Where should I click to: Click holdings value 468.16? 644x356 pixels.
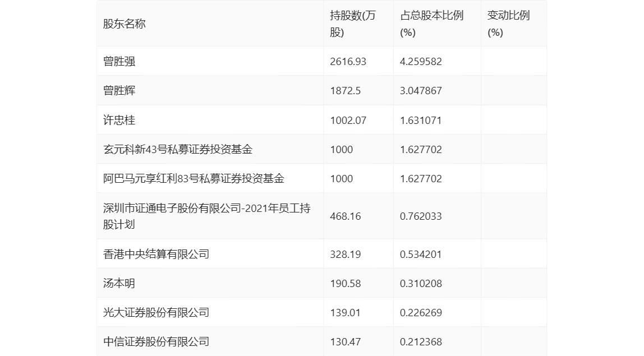pos(346,216)
